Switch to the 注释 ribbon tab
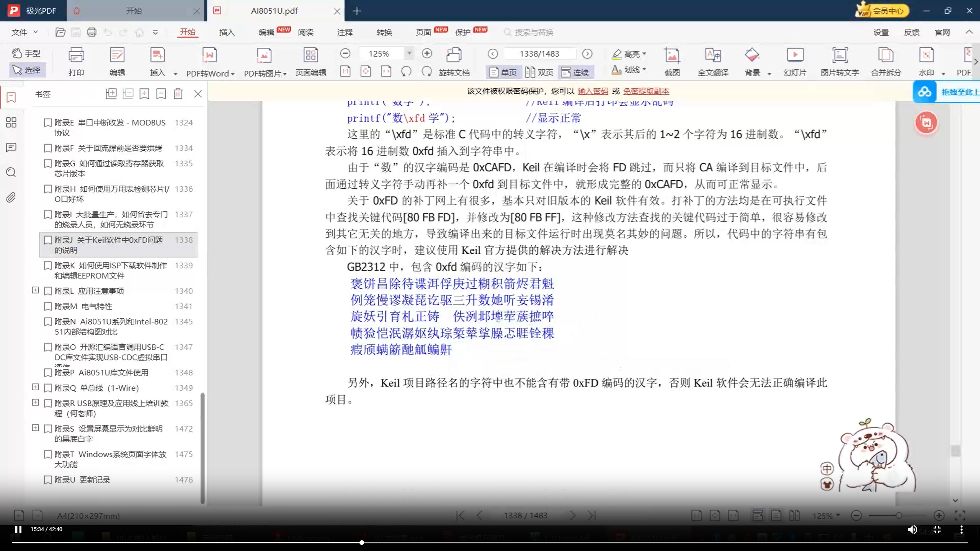This screenshot has width=980, height=551. pyautogui.click(x=344, y=32)
